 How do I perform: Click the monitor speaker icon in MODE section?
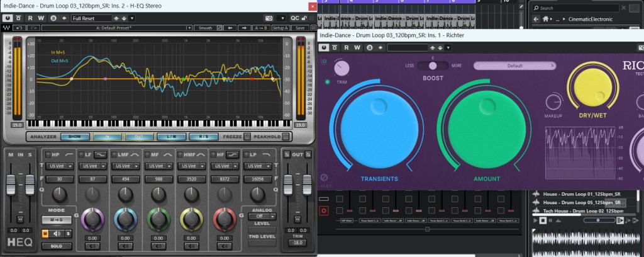57,234
